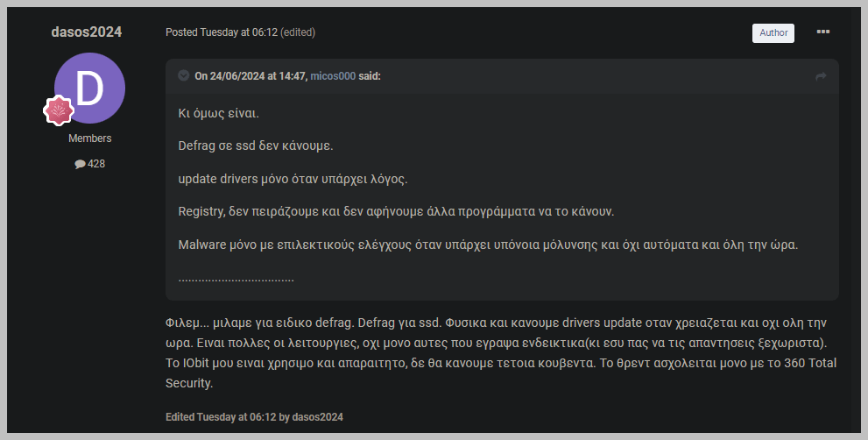The width and height of the screenshot is (868, 440).
Task: Click the quoted line beginning with Malware
Action: (488, 245)
